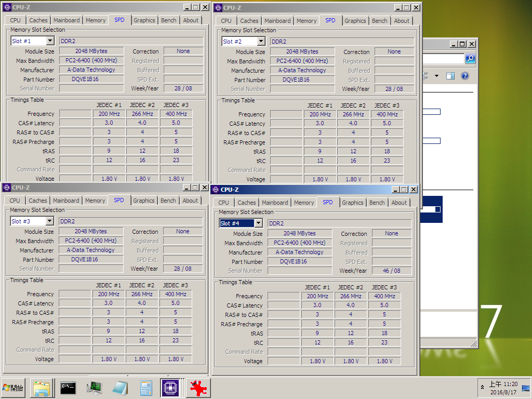Open Memory tab in Slot #4 window
The image size is (532, 399).
point(304,203)
